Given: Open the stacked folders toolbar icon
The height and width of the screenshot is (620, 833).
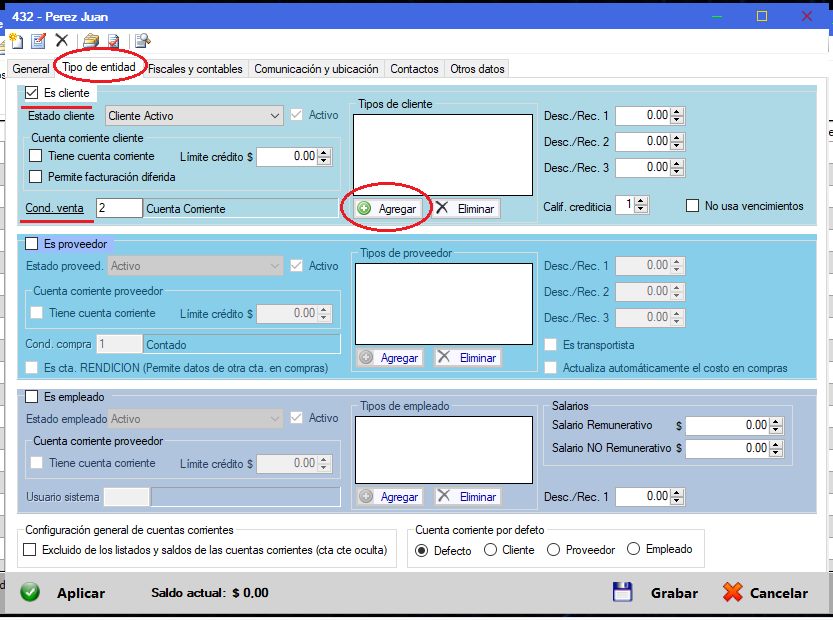Looking at the screenshot, I should pyautogui.click(x=91, y=41).
